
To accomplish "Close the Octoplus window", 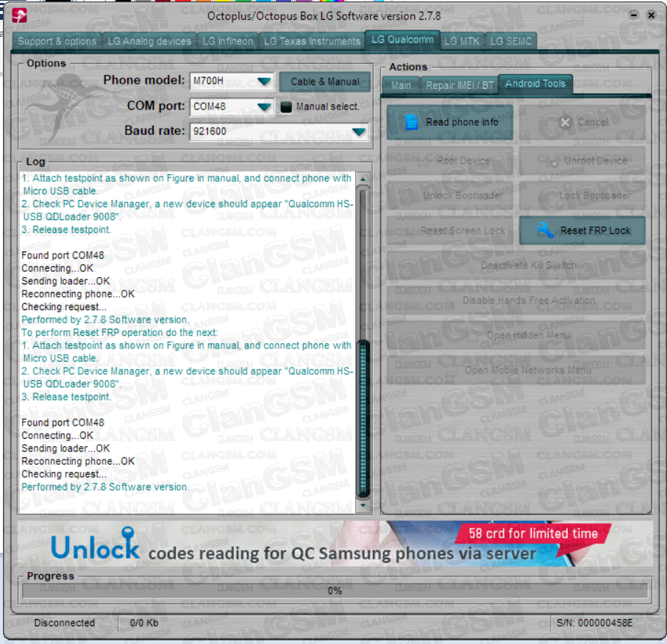I will coord(652,15).
